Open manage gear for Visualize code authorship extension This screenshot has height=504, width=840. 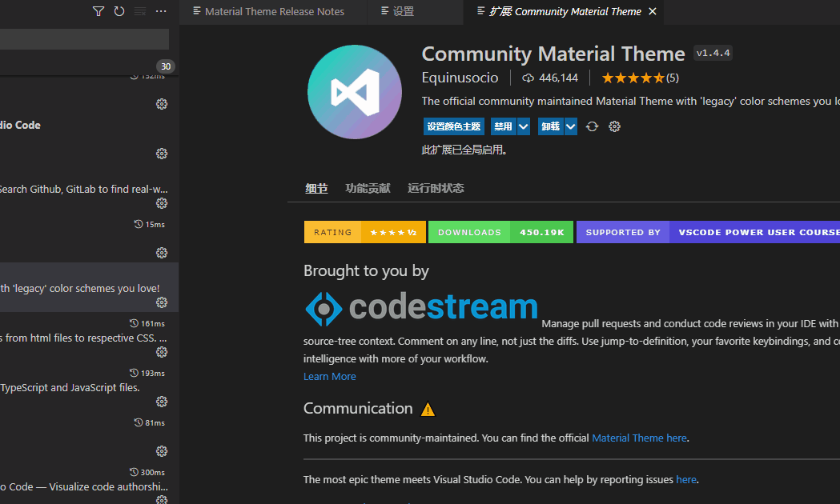pyautogui.click(x=162, y=500)
